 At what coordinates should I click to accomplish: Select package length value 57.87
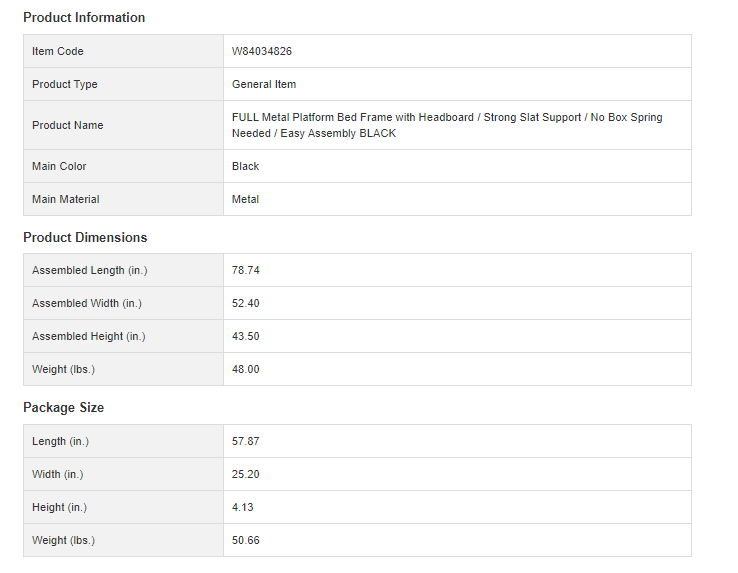[246, 441]
